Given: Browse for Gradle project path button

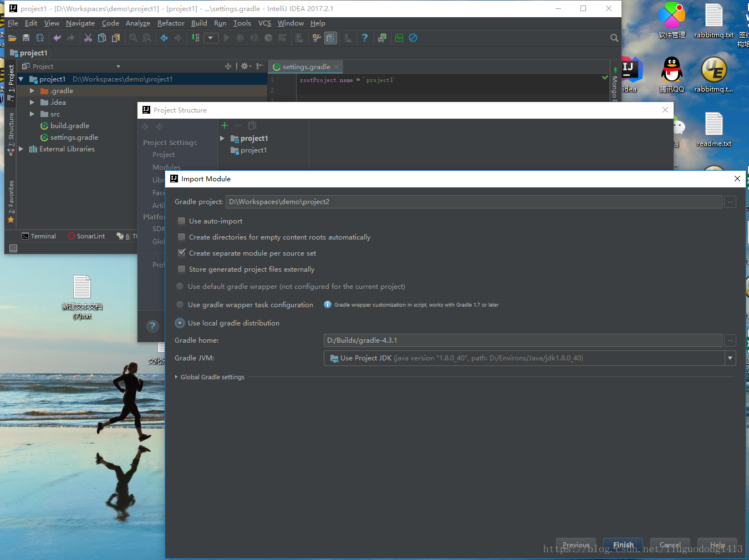Looking at the screenshot, I should (x=730, y=202).
